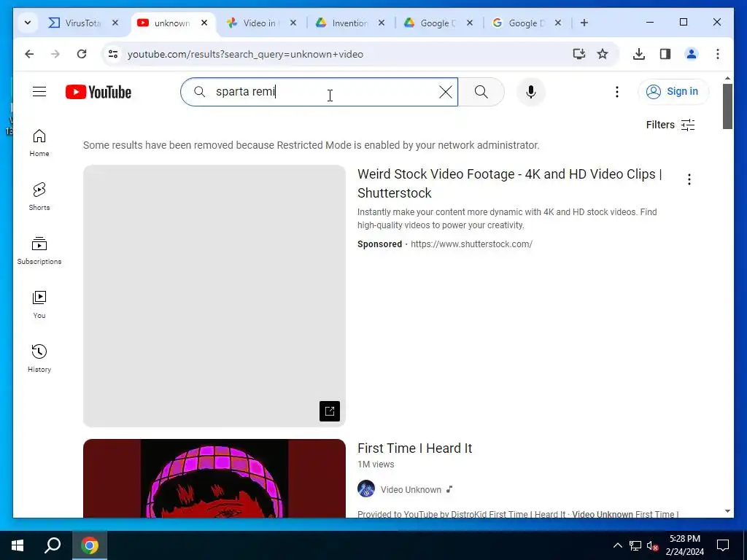Open the YouTube hamburger guide menu

(39, 92)
